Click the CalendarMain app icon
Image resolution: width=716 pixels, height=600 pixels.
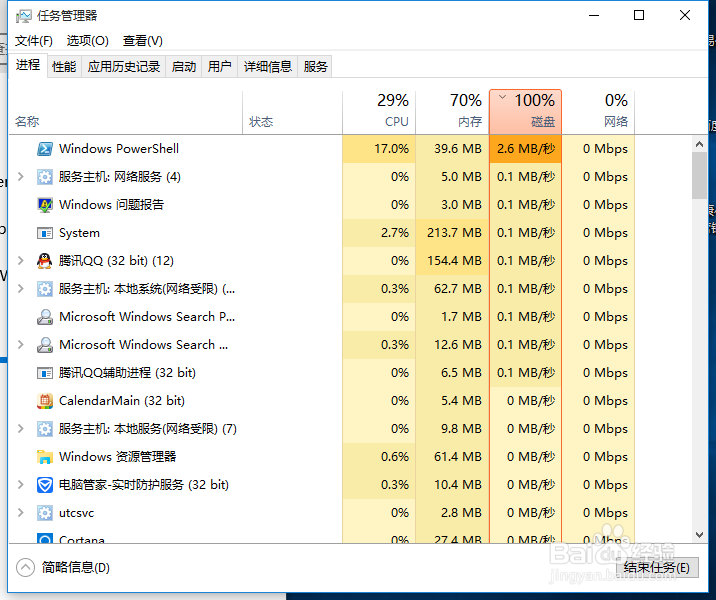(x=45, y=401)
